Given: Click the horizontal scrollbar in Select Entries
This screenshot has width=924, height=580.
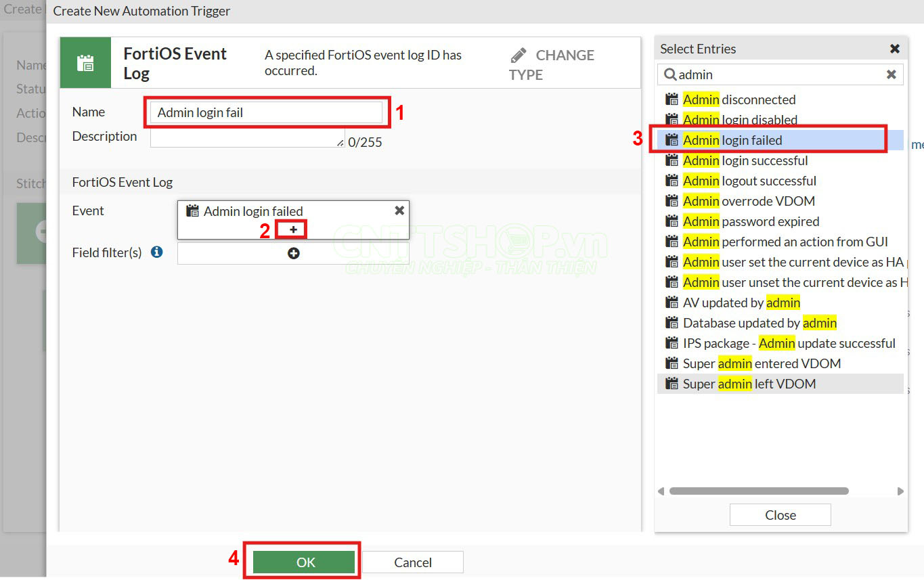Looking at the screenshot, I should point(758,491).
